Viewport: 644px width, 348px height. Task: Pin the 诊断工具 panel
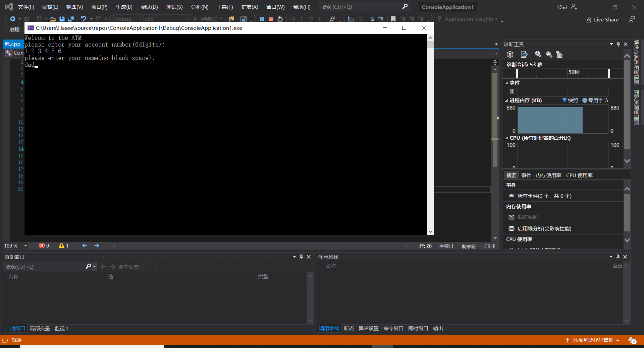(x=618, y=44)
